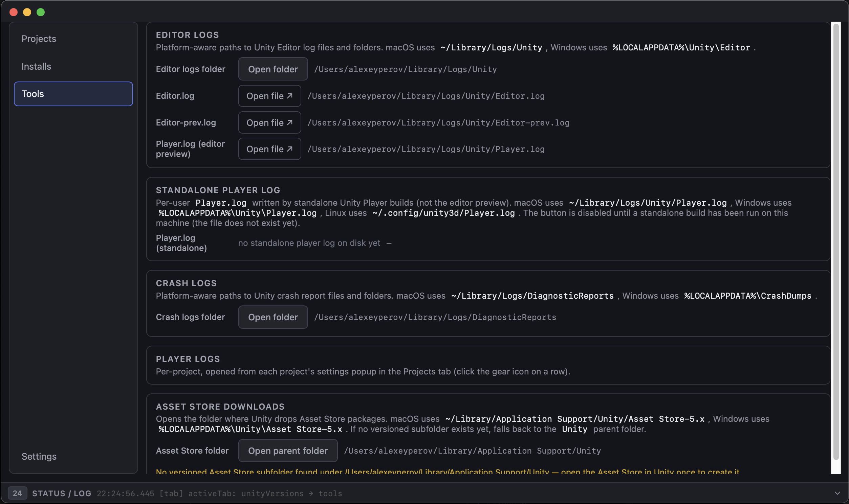The image size is (849, 504).
Task: Click Open parent folder for Asset Store
Action: [288, 451]
